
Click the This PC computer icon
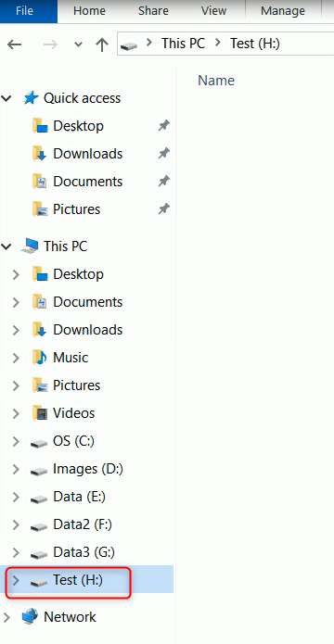pos(30,246)
